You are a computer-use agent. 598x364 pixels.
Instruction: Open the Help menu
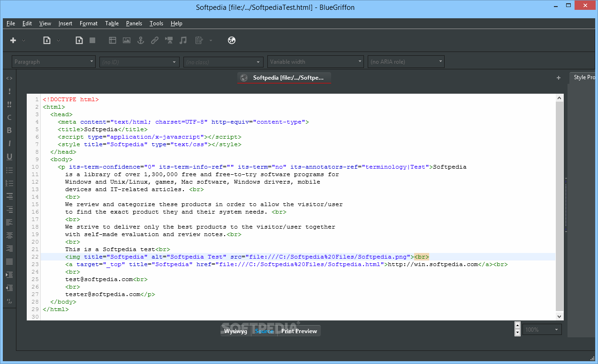coord(176,23)
